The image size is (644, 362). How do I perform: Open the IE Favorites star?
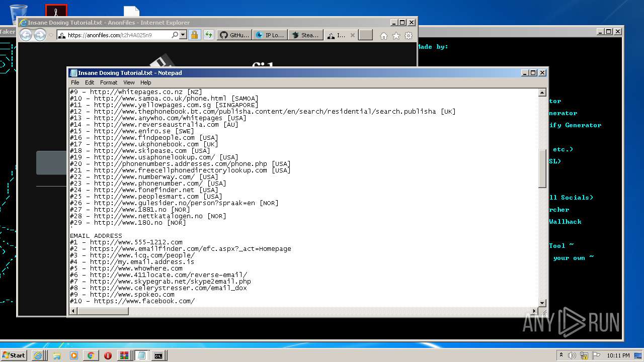(396, 36)
